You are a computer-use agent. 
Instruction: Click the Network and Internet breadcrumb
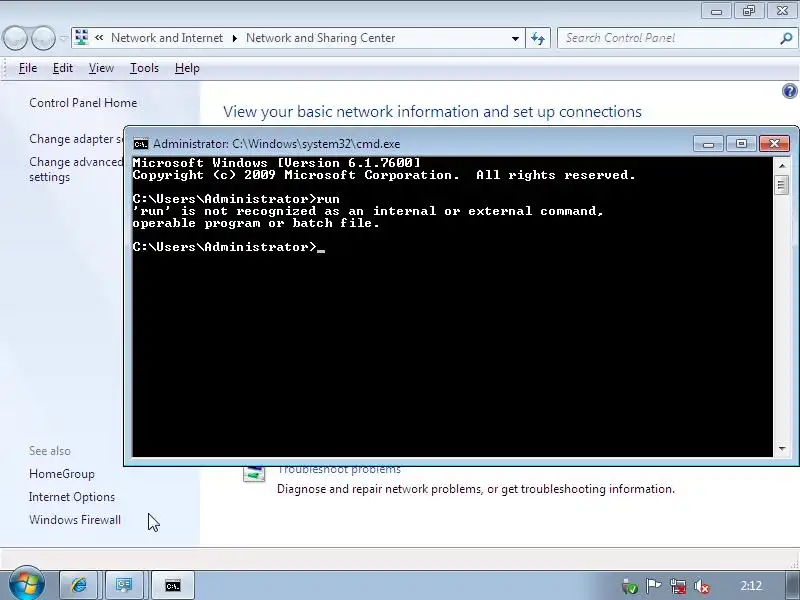[x=167, y=38]
